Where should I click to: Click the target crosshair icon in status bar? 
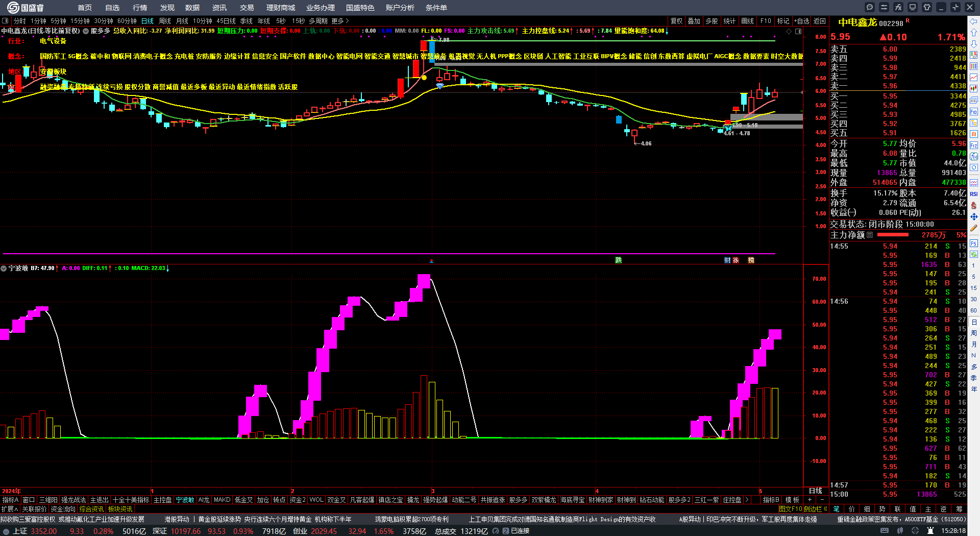pyautogui.click(x=916, y=531)
